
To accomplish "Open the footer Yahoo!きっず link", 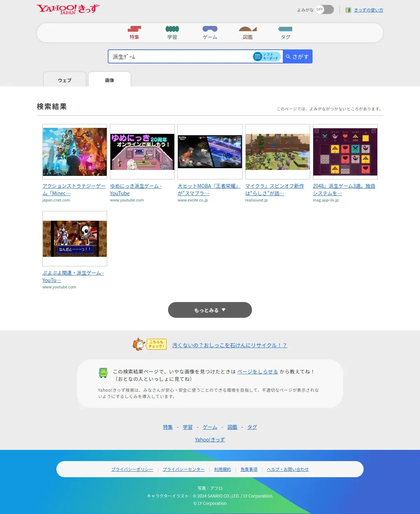I will point(210,440).
